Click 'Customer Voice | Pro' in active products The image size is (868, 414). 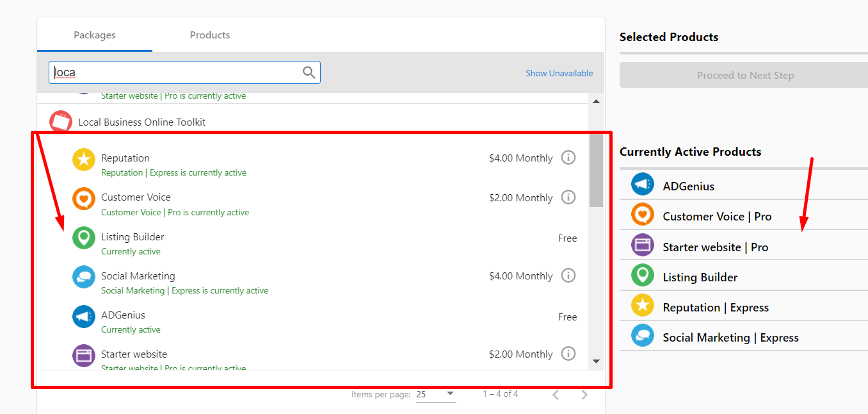point(717,217)
